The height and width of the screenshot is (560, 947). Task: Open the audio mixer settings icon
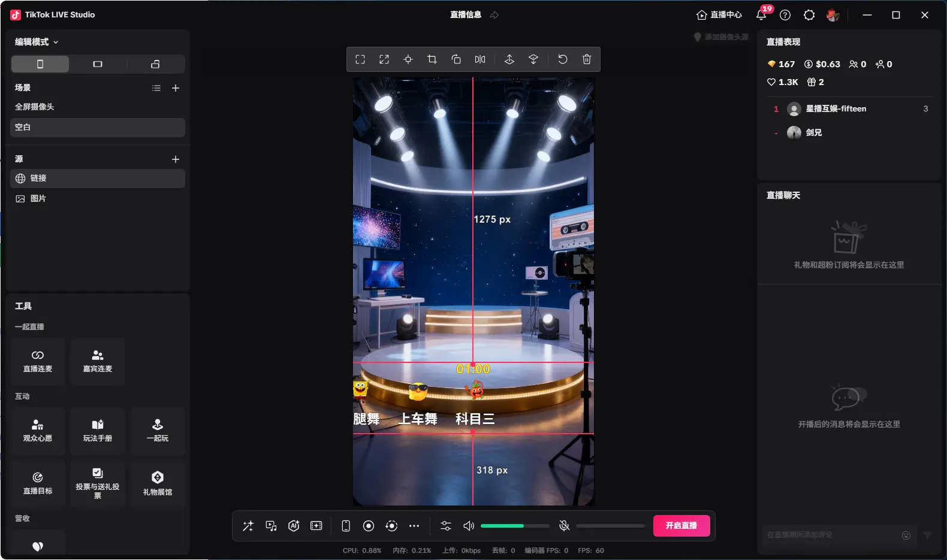coord(446,526)
